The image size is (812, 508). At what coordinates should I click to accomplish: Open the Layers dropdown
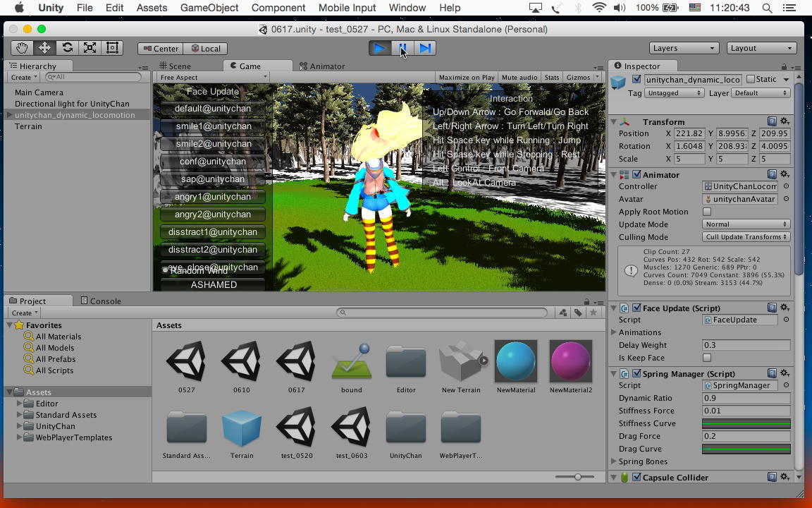(x=684, y=48)
